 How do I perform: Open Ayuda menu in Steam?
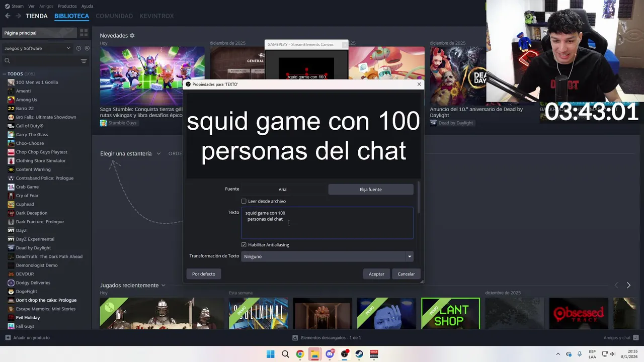pyautogui.click(x=87, y=6)
